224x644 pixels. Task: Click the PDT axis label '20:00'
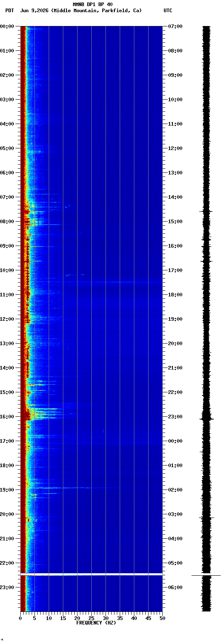pyautogui.click(x=7, y=514)
